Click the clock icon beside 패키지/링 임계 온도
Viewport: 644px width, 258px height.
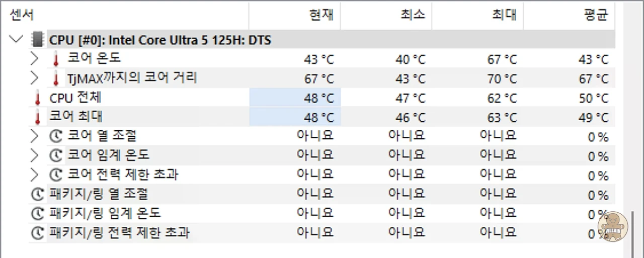(37, 214)
